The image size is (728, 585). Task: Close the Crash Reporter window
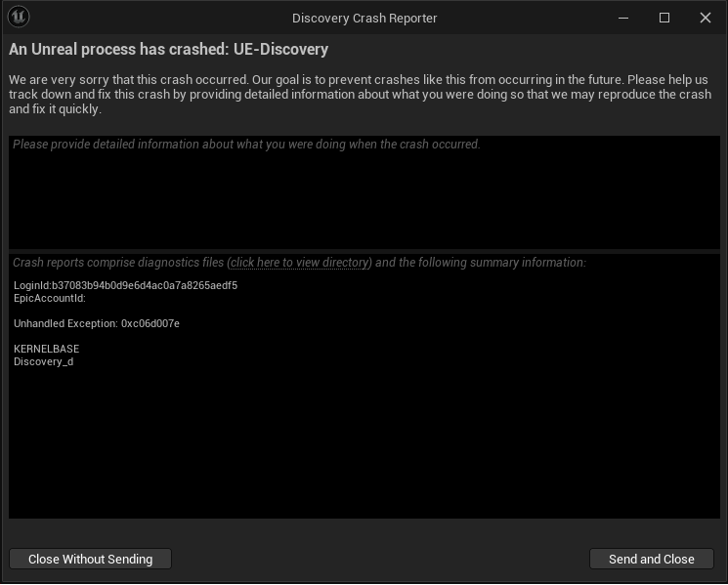coord(706,18)
